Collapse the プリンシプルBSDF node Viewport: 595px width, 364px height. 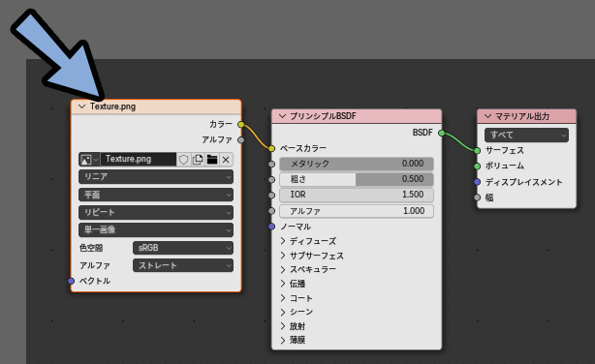pos(282,116)
